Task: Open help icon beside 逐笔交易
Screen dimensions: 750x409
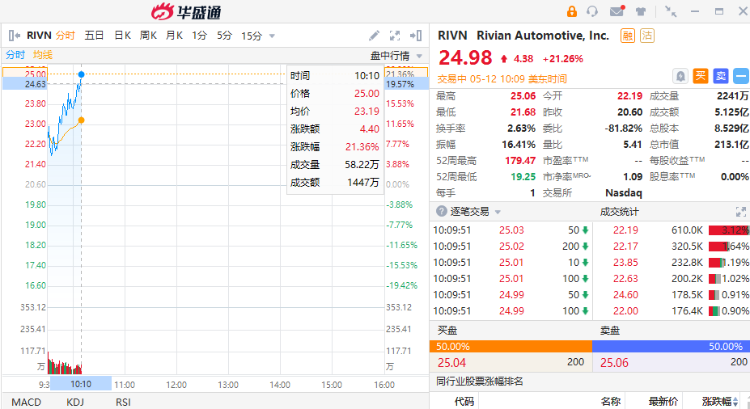Action: (441, 211)
